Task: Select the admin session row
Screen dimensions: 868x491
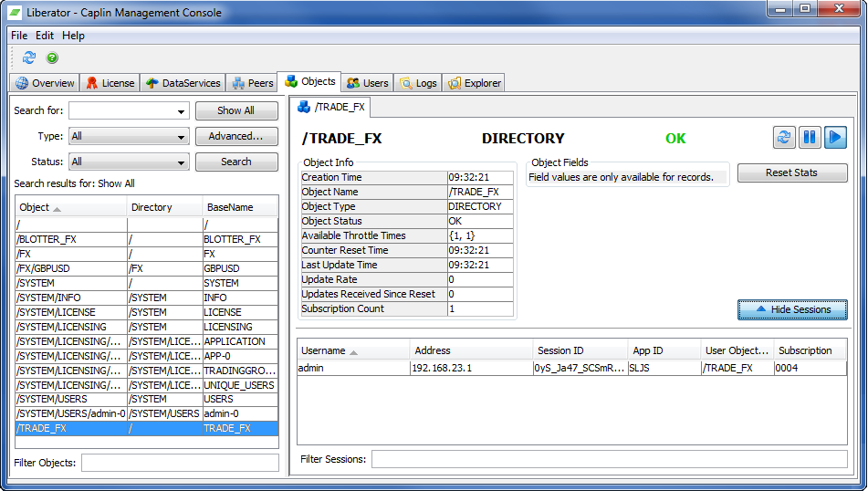Action: click(572, 368)
